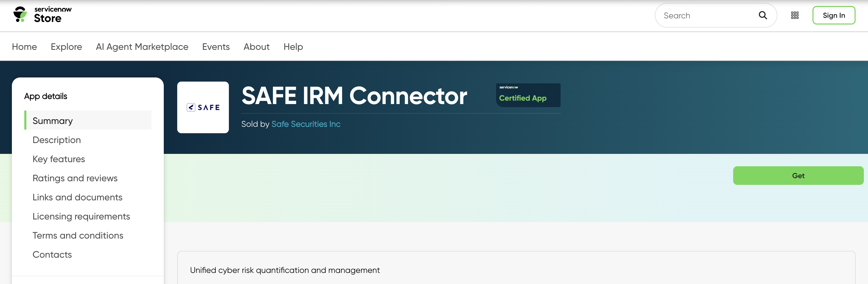Click the App details heading
This screenshot has width=868, height=284.
pos(45,96)
